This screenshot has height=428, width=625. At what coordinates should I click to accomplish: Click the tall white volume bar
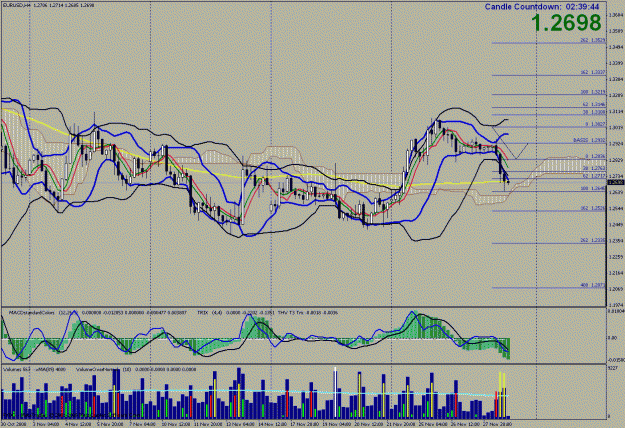tap(335, 393)
